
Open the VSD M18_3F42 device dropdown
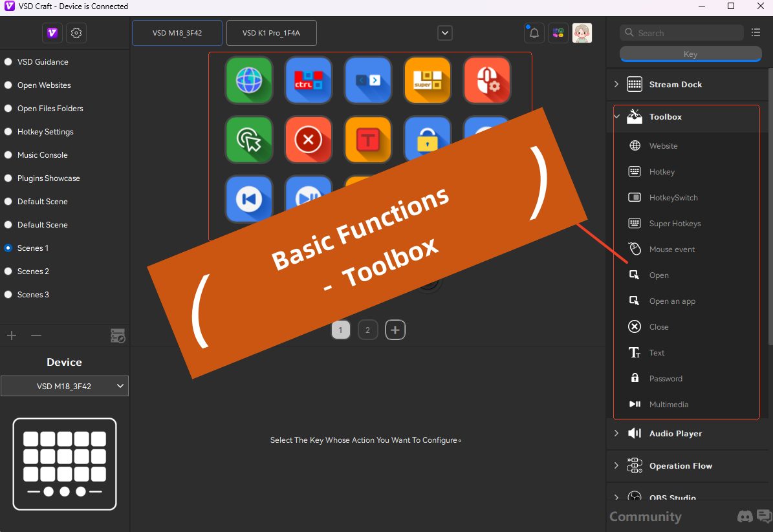click(x=65, y=387)
